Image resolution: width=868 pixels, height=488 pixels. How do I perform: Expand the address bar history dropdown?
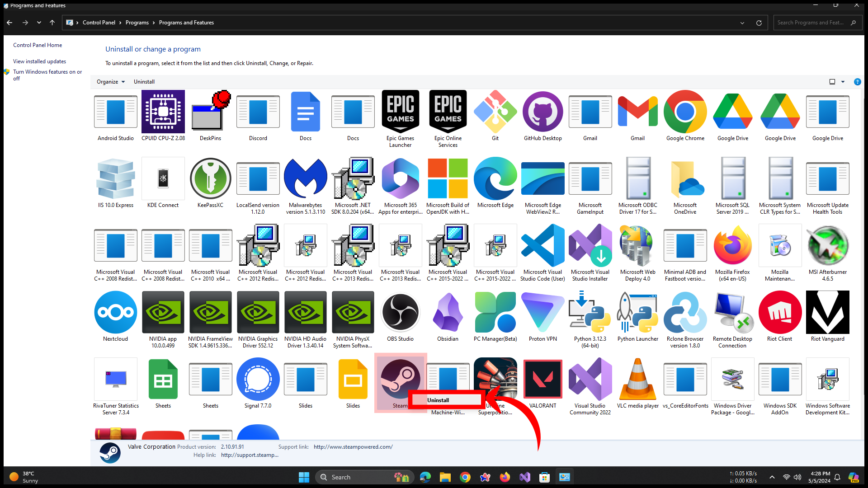coord(742,23)
